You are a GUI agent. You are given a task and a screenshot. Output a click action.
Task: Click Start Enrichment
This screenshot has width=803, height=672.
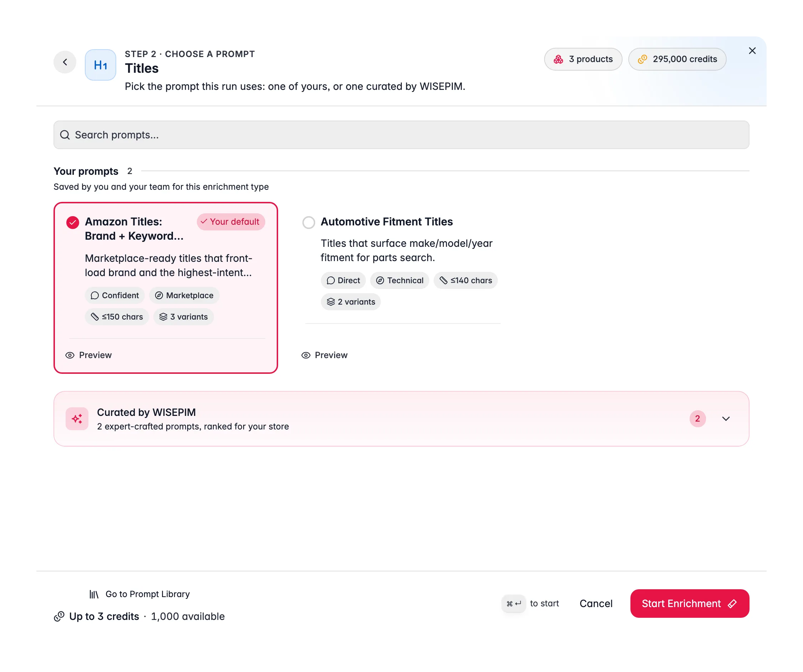click(690, 604)
